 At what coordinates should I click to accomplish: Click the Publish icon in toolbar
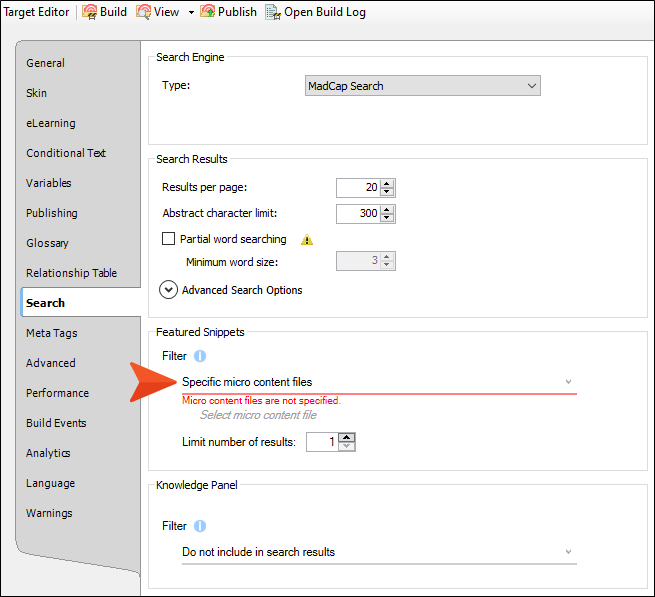pos(207,12)
